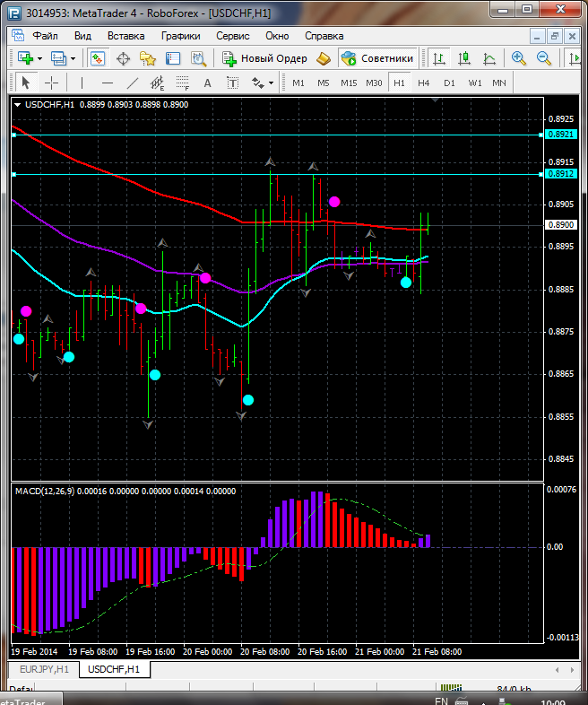The width and height of the screenshot is (588, 705).
Task: Zoom in on the chart
Action: tap(519, 58)
